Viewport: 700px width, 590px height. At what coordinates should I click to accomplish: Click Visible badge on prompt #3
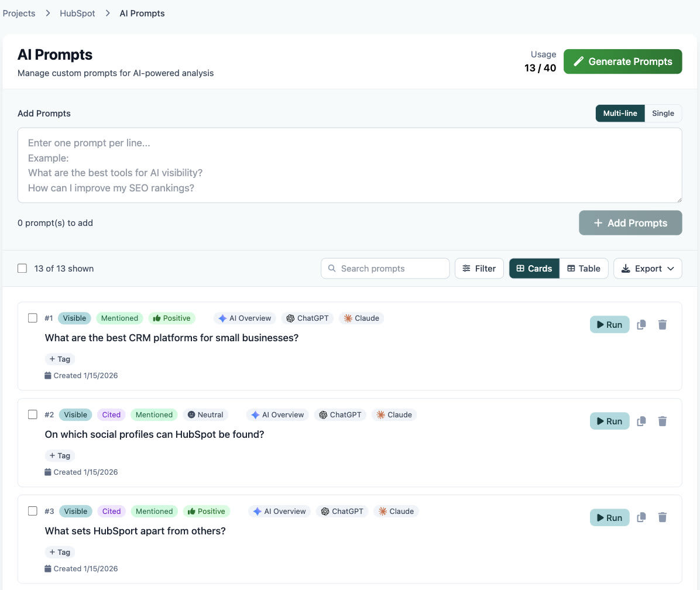point(76,511)
